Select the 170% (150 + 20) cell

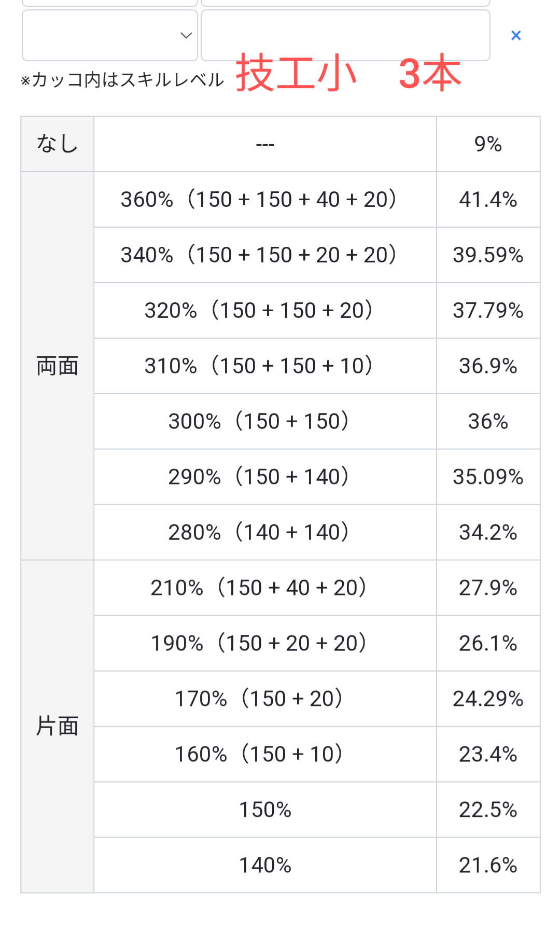click(265, 699)
